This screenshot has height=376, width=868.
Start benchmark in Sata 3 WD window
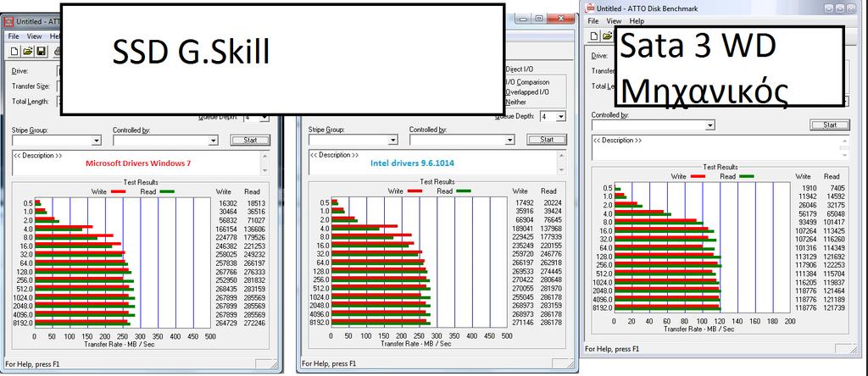coord(830,125)
